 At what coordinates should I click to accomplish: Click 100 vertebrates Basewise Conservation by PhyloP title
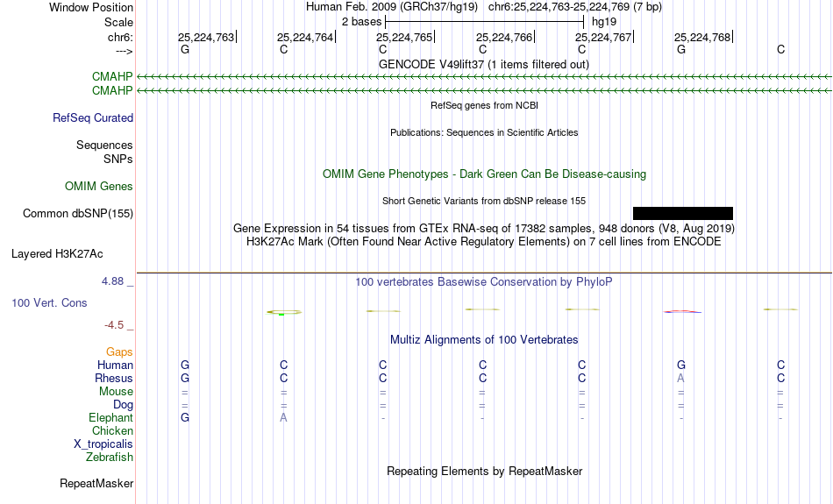click(484, 282)
